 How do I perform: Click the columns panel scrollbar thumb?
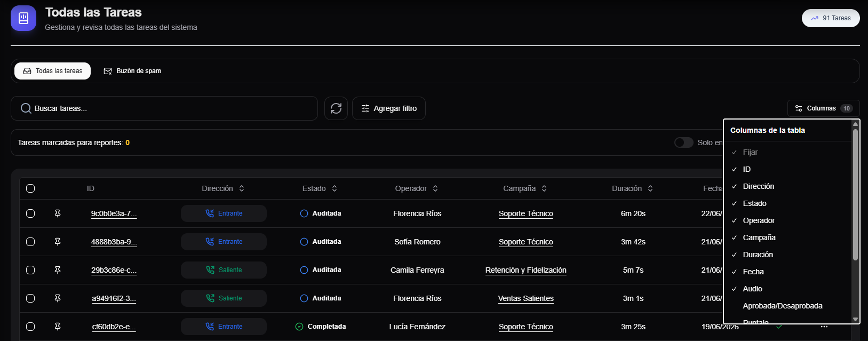pyautogui.click(x=855, y=195)
